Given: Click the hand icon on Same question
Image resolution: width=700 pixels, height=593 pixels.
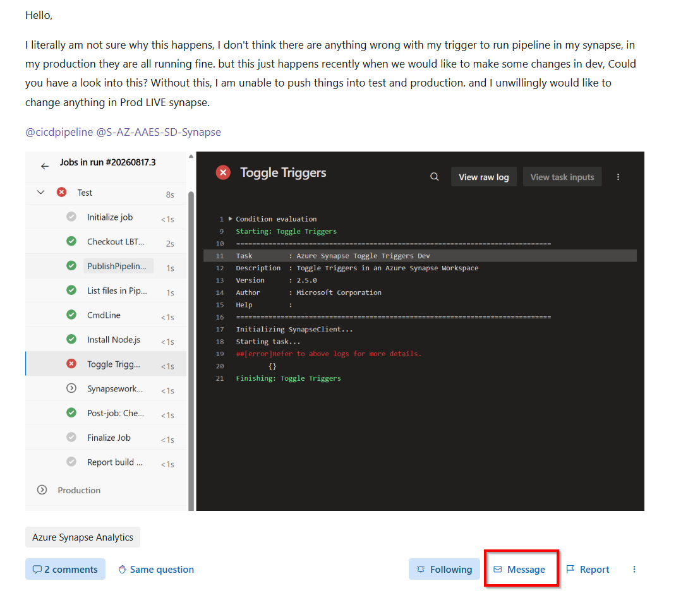Looking at the screenshot, I should (123, 570).
